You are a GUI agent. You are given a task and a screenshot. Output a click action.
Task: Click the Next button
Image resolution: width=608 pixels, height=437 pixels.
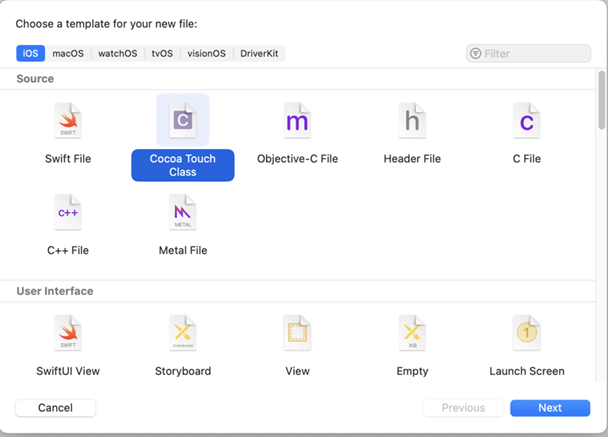(549, 408)
